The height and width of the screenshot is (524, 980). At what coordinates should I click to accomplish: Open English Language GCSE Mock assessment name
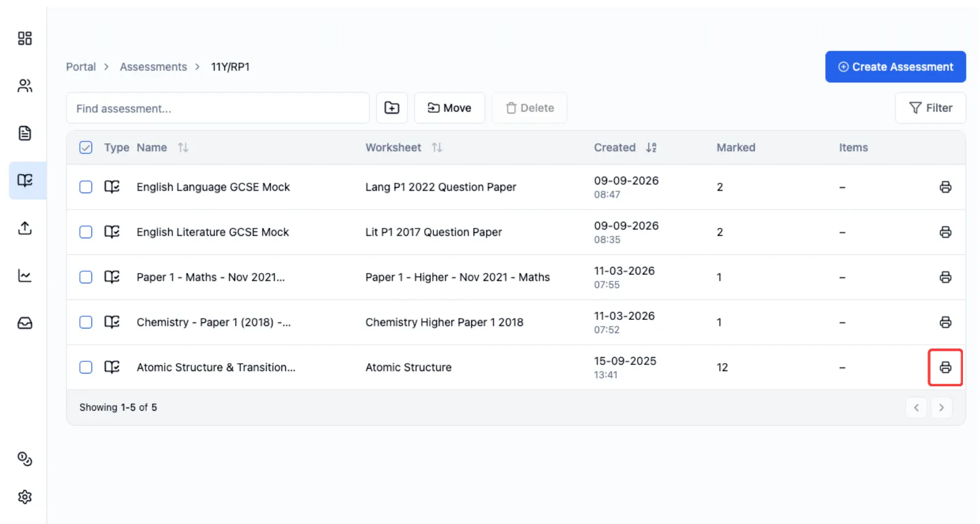point(213,187)
